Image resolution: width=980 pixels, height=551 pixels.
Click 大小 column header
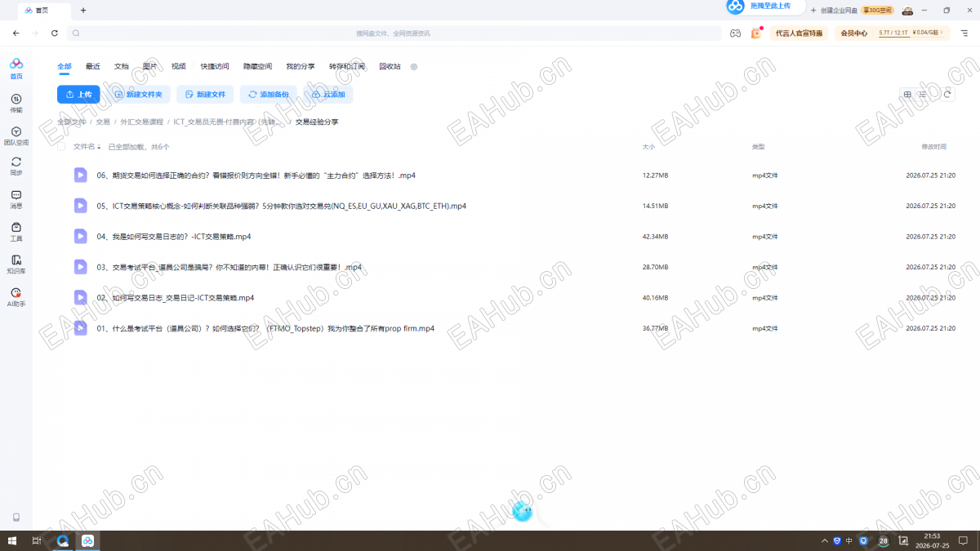[648, 147]
